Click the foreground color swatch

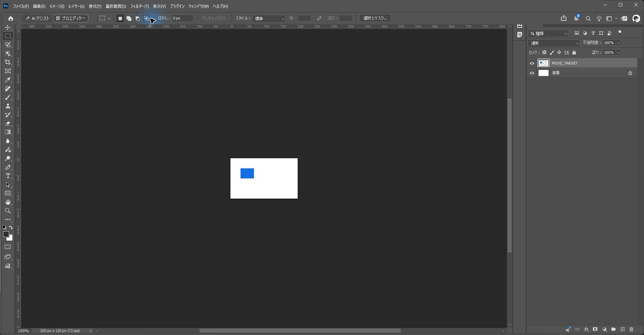[6, 234]
